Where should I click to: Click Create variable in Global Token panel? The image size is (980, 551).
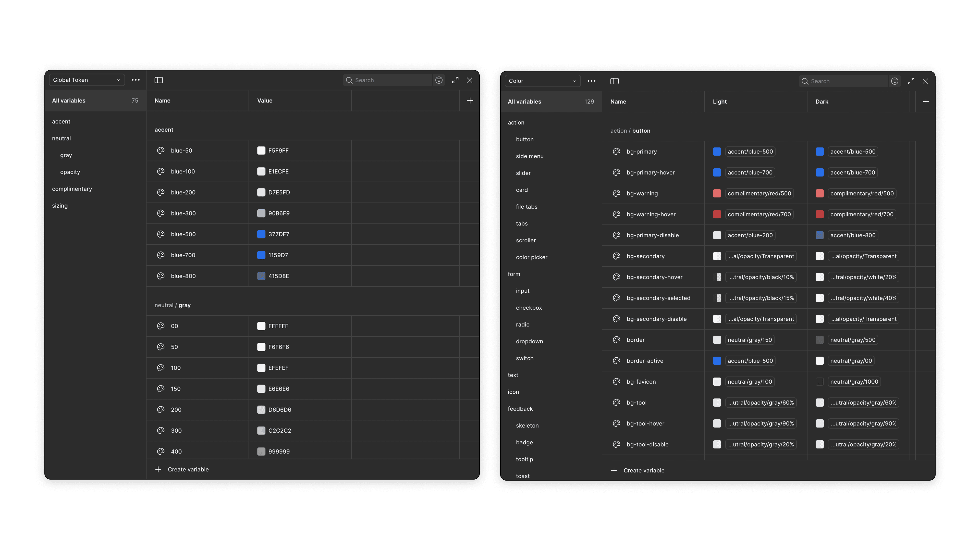[x=182, y=469]
